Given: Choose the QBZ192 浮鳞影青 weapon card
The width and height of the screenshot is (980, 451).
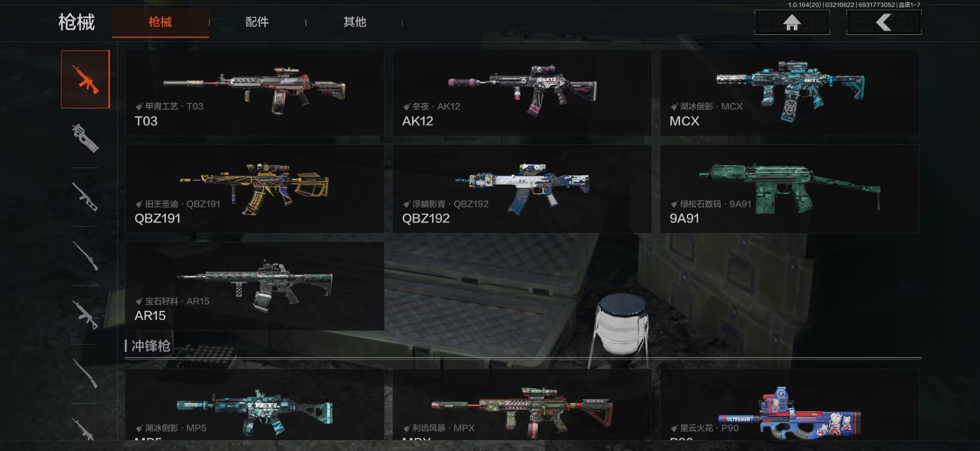Looking at the screenshot, I should point(522,189).
